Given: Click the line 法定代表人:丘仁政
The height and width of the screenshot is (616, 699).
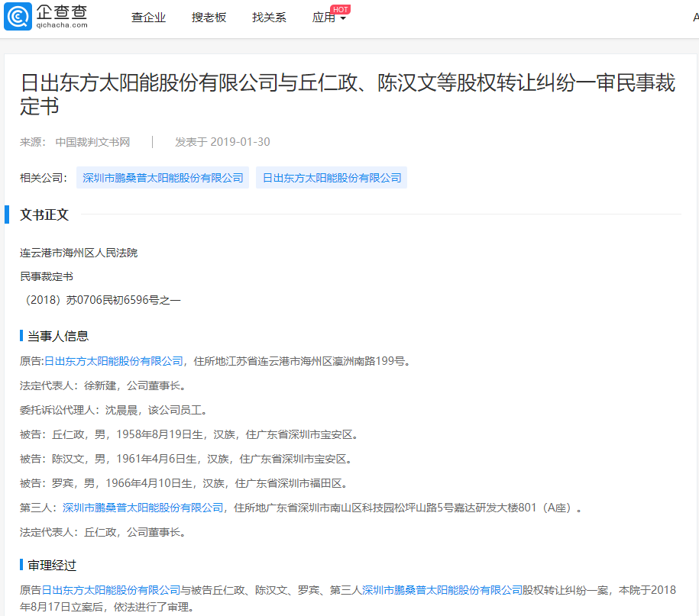Looking at the screenshot, I should 102,532.
